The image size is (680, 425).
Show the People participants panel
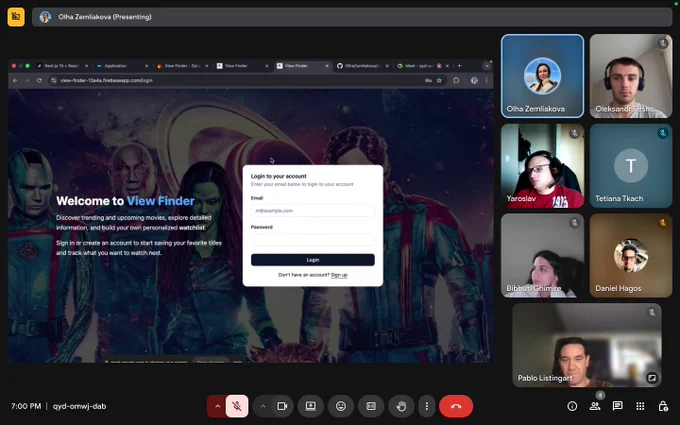(x=595, y=406)
